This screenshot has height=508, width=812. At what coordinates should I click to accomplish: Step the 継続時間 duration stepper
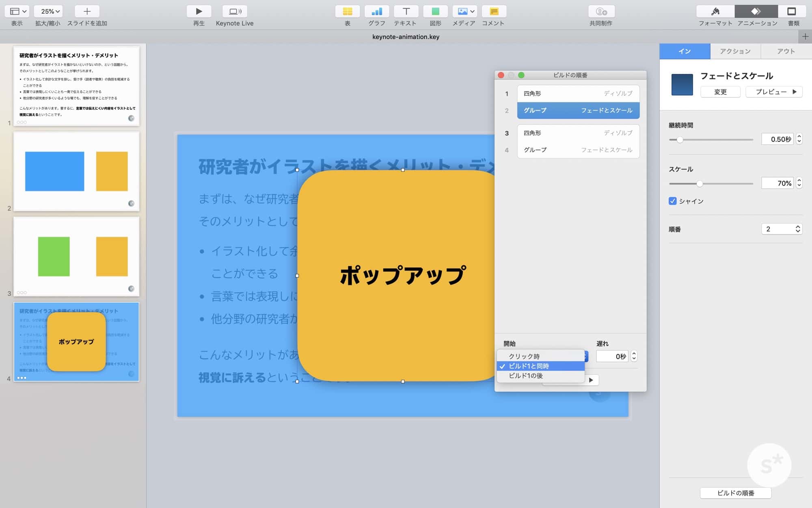click(799, 139)
